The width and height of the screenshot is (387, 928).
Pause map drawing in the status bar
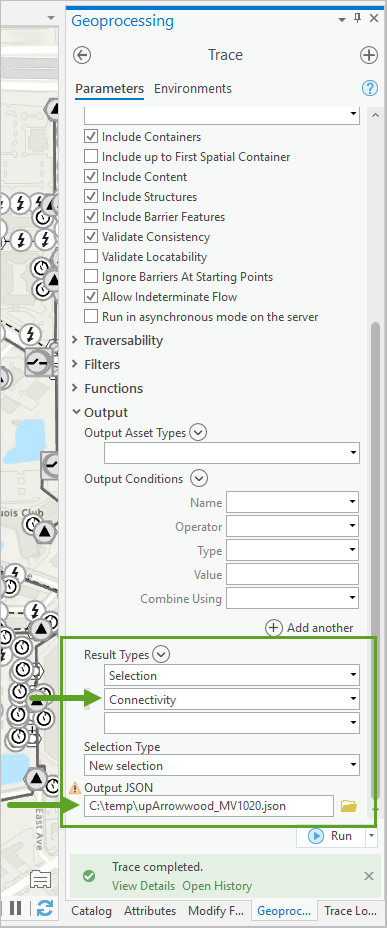(x=15, y=907)
